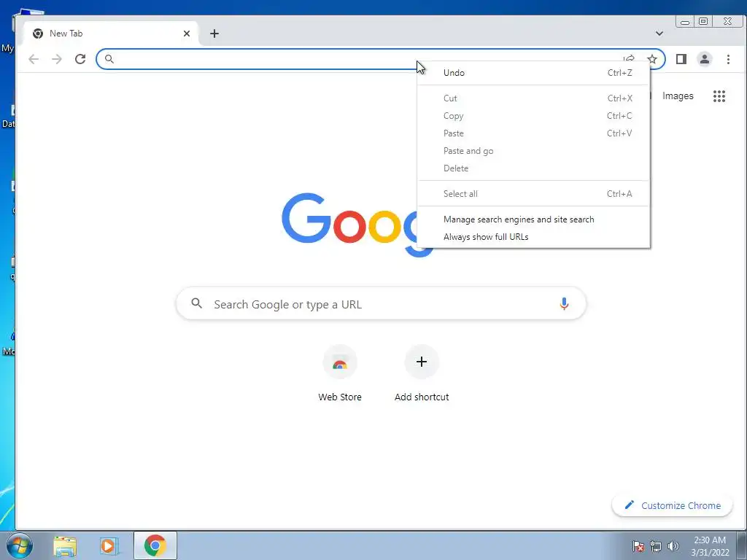
Task: Open the Action Center flag icon
Action: [638, 546]
